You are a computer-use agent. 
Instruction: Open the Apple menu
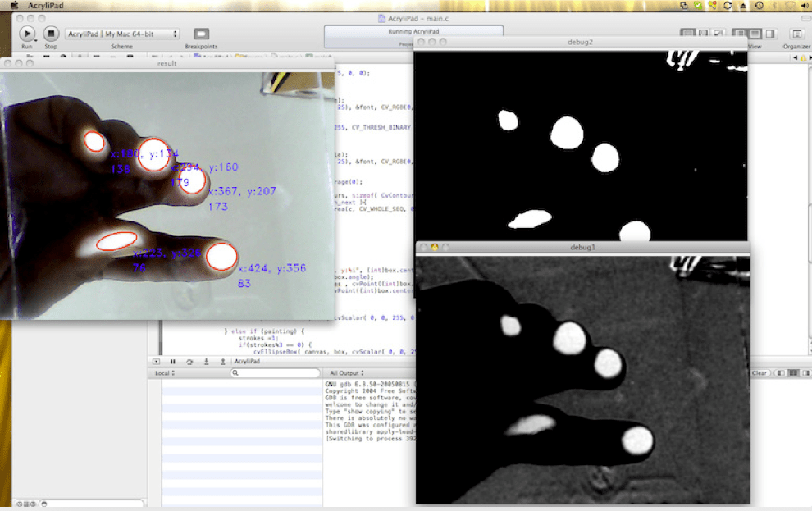coord(13,5)
